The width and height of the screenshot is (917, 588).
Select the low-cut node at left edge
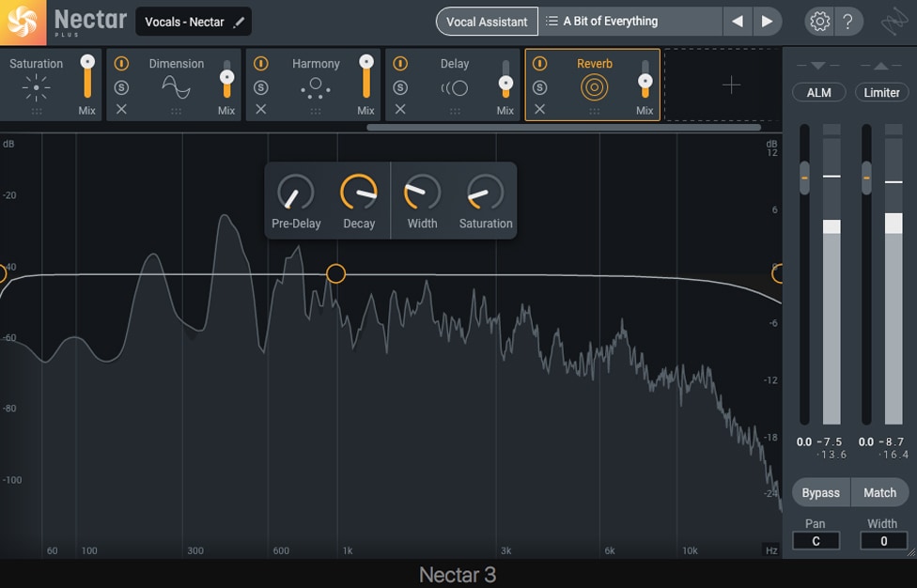[2, 273]
